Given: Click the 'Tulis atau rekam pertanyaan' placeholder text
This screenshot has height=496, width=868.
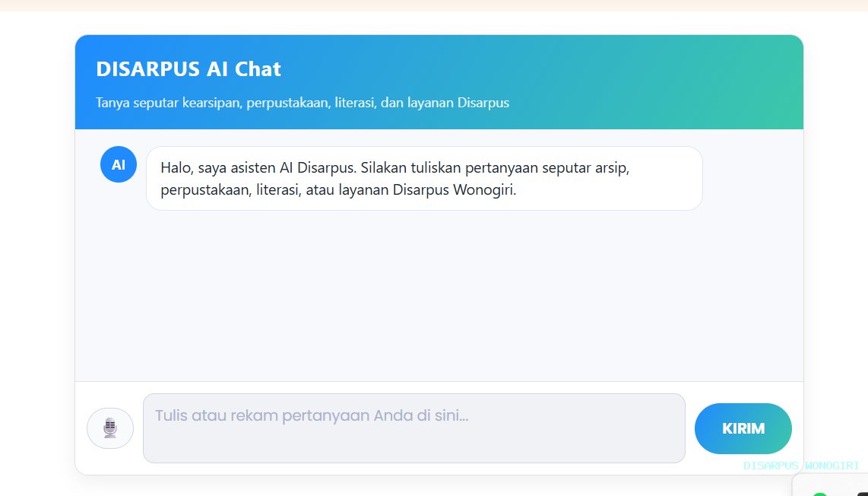Looking at the screenshot, I should click(x=312, y=416).
